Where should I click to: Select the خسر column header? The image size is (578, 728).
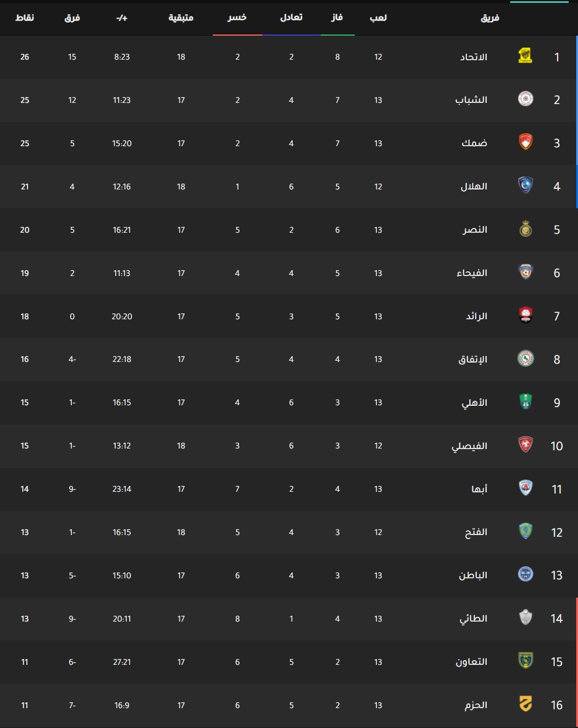[x=237, y=18]
